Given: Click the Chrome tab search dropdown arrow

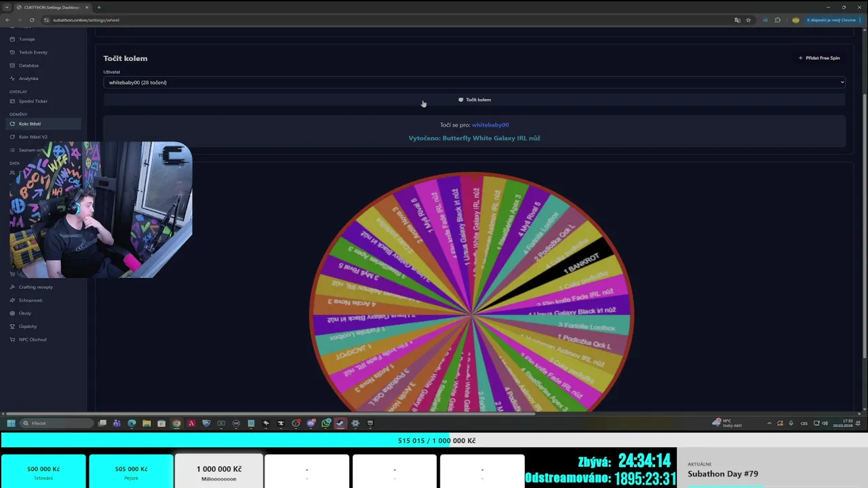Looking at the screenshot, I should pos(7,7).
